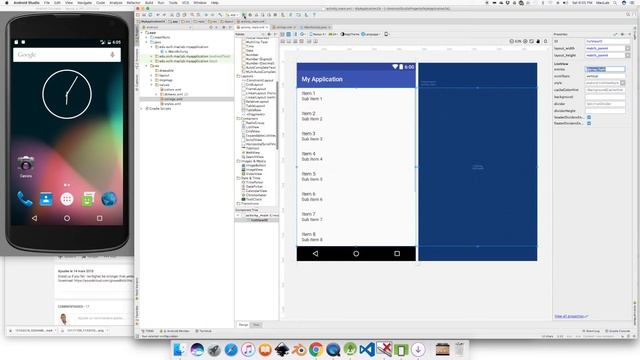The height and width of the screenshot is (360, 640).
Task: Switch to the Design tab
Action: (243, 325)
